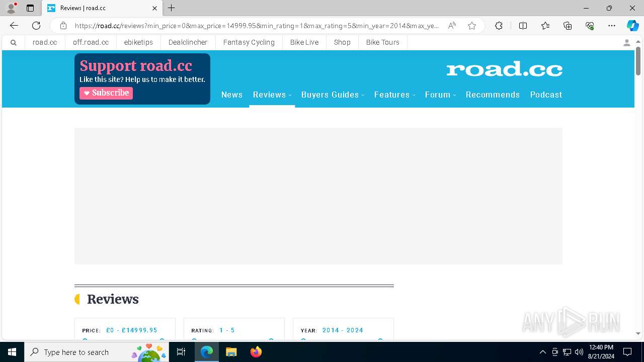Open the Podcast page
This screenshot has height=362, width=644.
pyautogui.click(x=546, y=95)
